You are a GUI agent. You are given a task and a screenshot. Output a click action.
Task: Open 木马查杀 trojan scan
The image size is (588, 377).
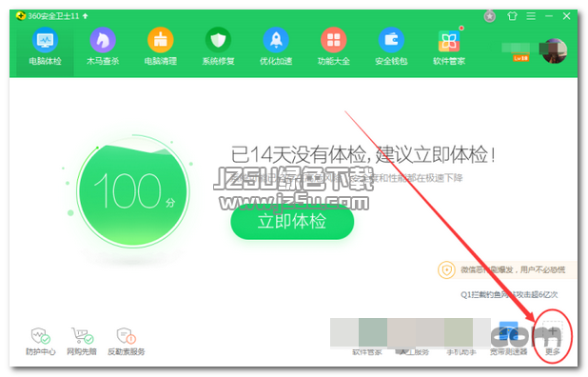coord(103,47)
